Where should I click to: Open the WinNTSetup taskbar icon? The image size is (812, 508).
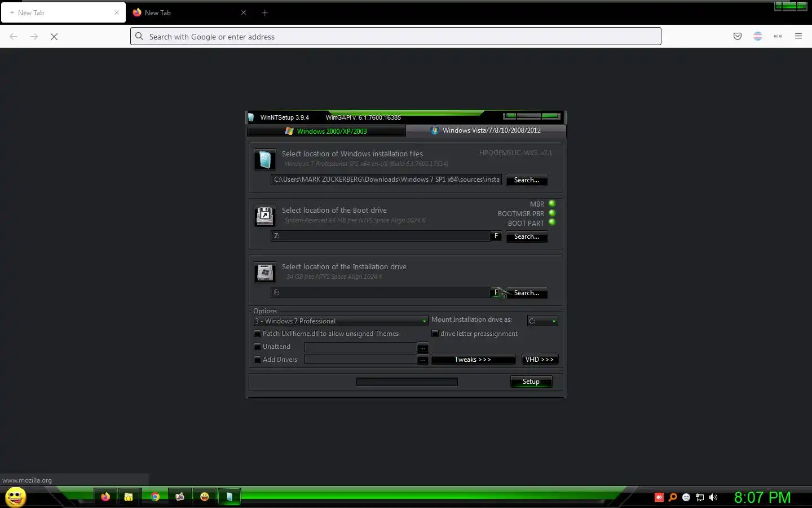tap(229, 497)
